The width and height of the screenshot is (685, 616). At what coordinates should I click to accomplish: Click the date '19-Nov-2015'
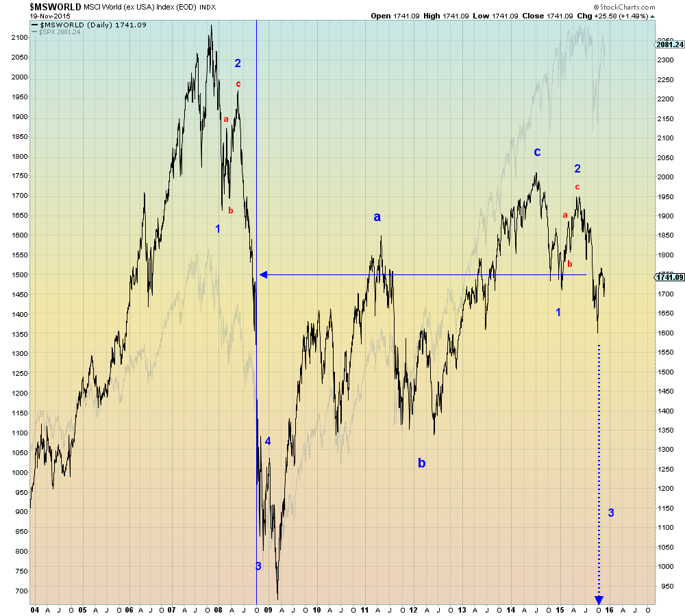(x=50, y=16)
